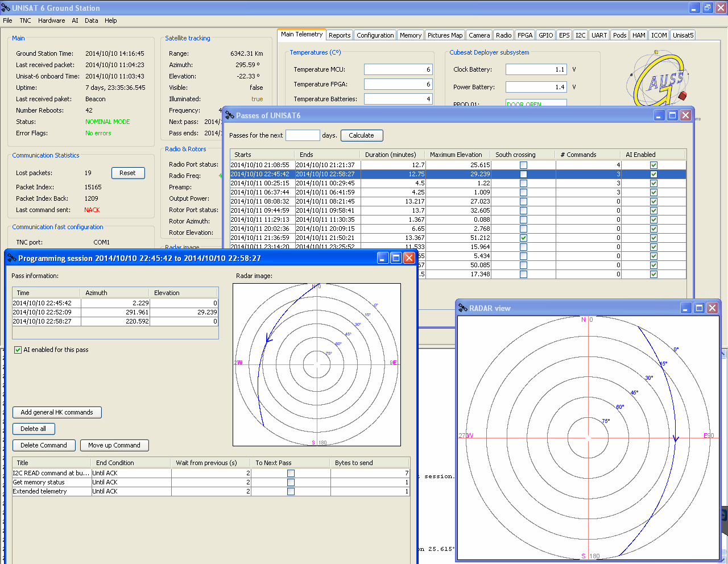Reset the lost packets counter
The image size is (728, 564).
128,173
